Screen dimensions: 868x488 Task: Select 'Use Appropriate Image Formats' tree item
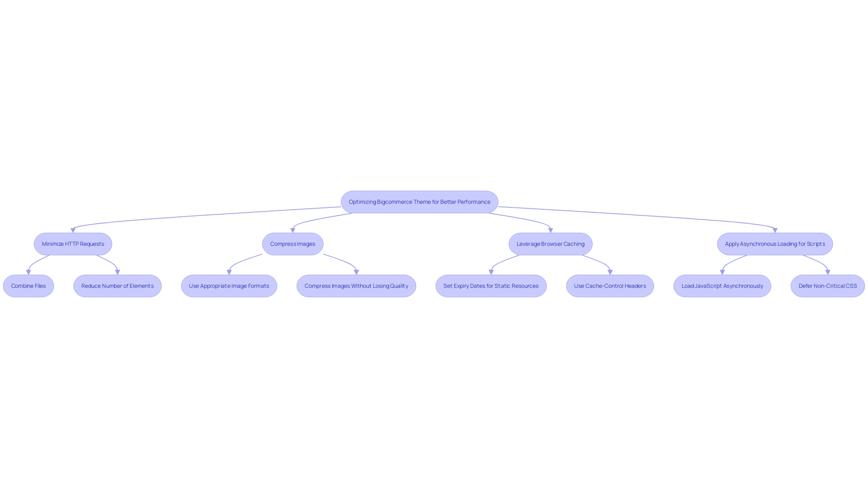[229, 286]
